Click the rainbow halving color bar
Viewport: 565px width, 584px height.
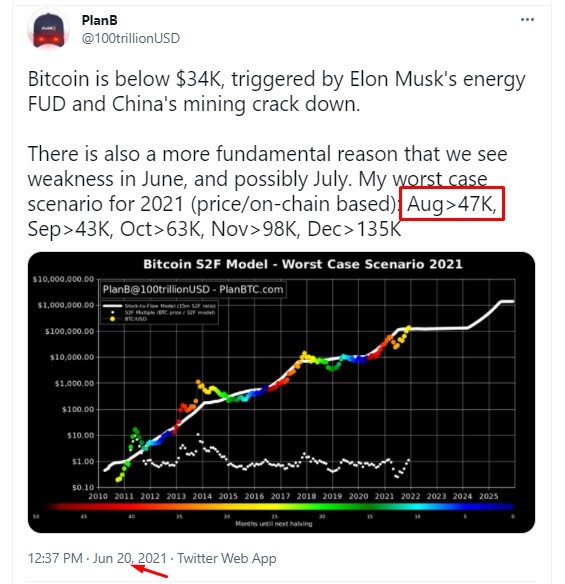pos(277,507)
